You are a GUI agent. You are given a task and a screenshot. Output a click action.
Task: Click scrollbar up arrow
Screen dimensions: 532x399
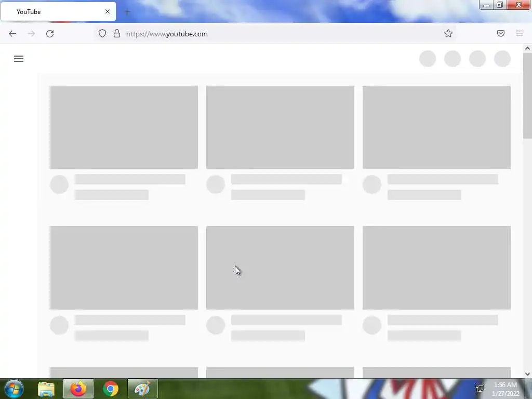pyautogui.click(x=527, y=48)
